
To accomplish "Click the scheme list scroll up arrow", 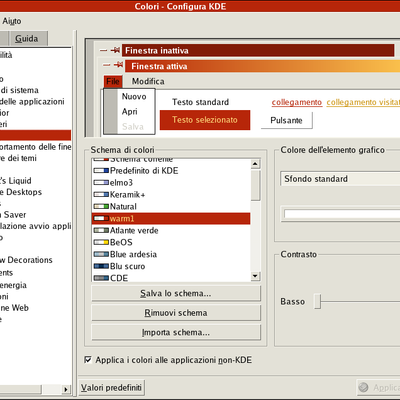I will click(x=255, y=164).
